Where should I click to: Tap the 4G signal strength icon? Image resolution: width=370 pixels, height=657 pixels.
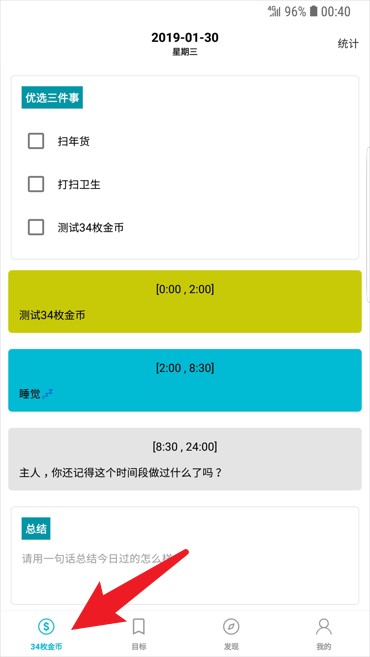(274, 11)
